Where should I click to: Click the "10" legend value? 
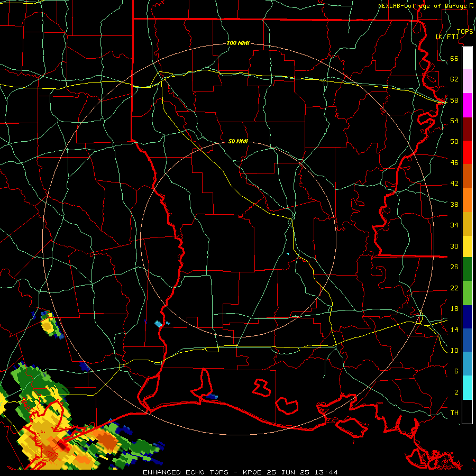pos(454,351)
